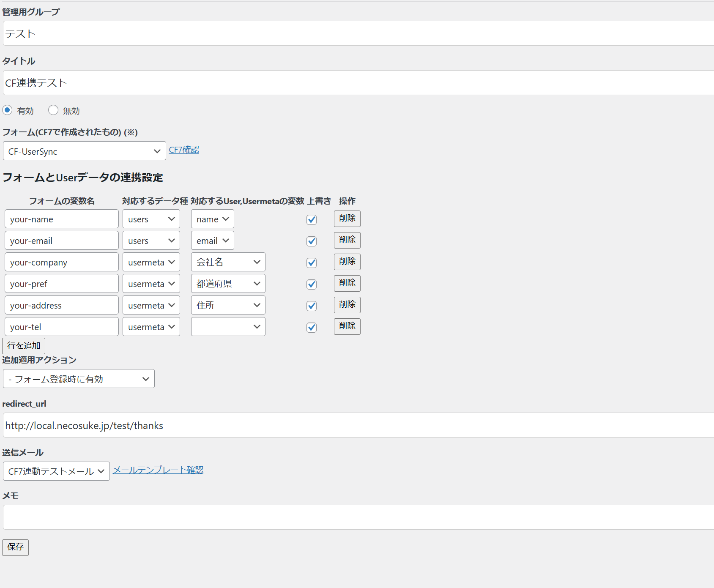Open the 追加適用アクション dropdown

tap(79, 379)
